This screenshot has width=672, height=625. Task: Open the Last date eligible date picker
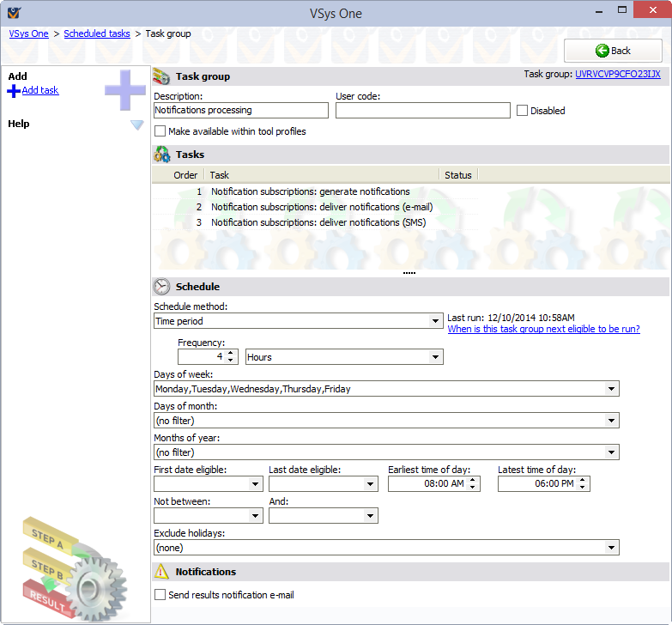(x=370, y=484)
